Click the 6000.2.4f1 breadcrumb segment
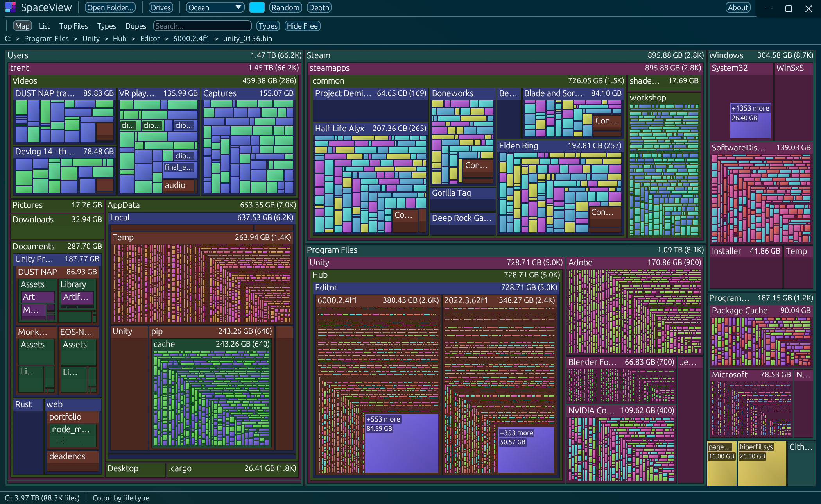The width and height of the screenshot is (821, 504). (x=191, y=38)
